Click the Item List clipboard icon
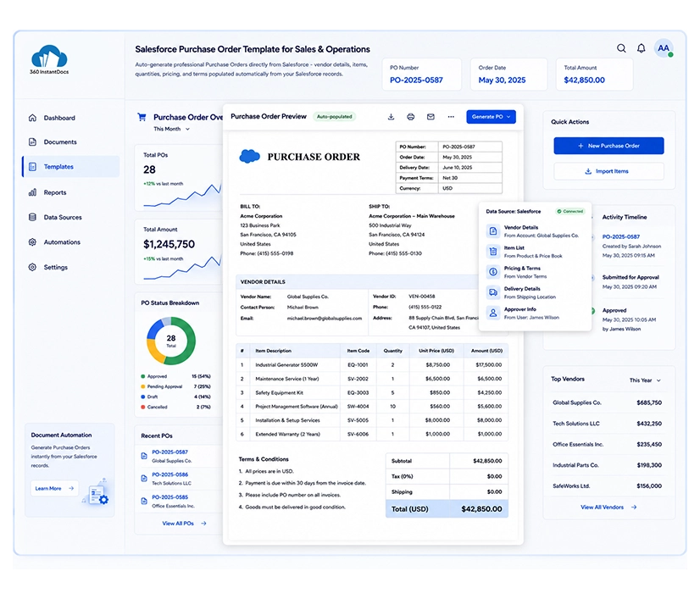 click(x=493, y=252)
